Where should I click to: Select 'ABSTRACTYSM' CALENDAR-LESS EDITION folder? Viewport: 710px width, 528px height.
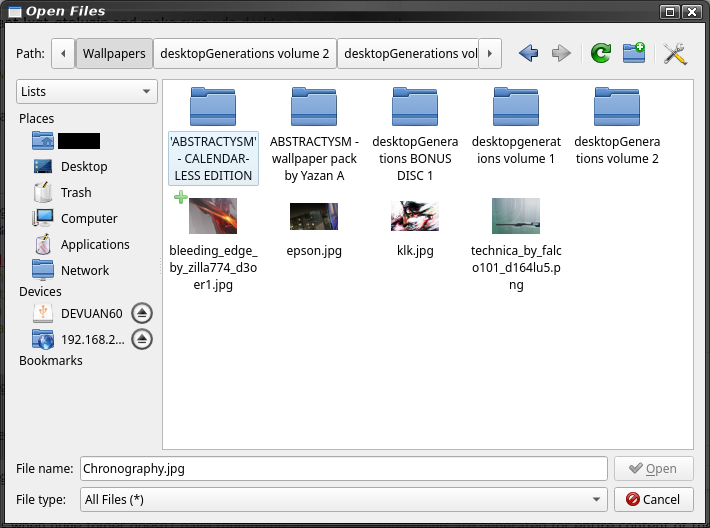pyautogui.click(x=213, y=135)
